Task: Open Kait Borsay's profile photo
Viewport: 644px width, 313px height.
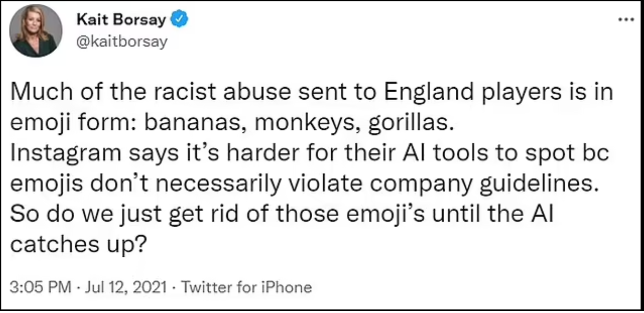Action: 36,31
